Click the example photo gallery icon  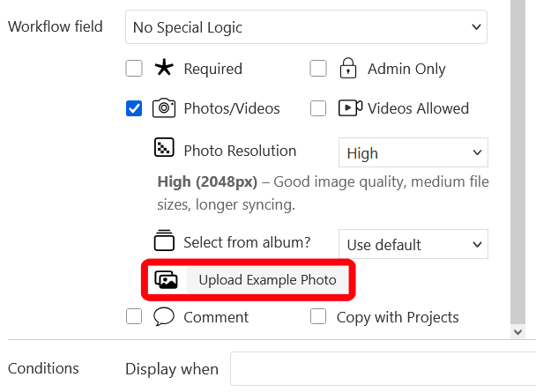pos(166,280)
